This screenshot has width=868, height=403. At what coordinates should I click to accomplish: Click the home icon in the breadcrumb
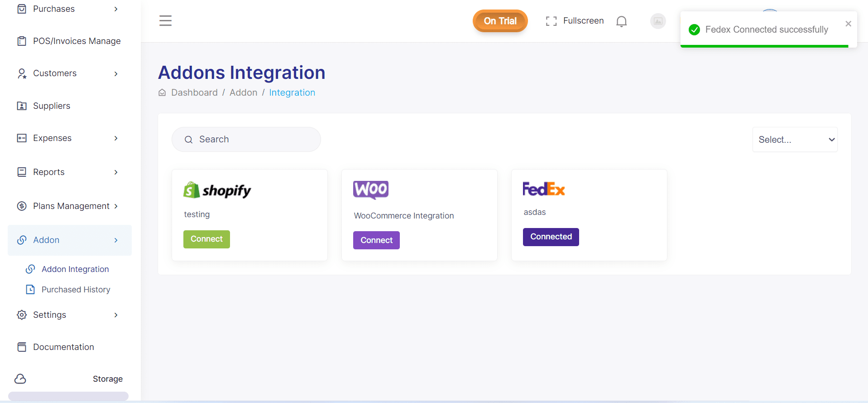(x=162, y=92)
